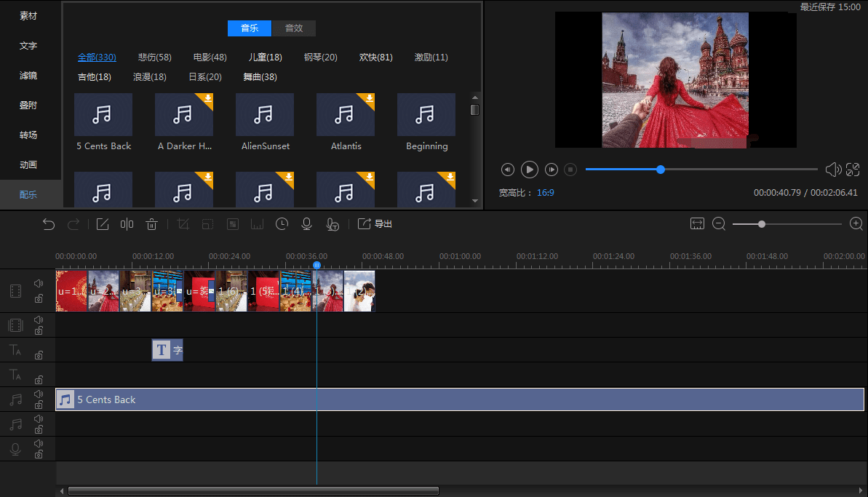Filter music by 浪漫(18)
The image size is (868, 497).
149,77
